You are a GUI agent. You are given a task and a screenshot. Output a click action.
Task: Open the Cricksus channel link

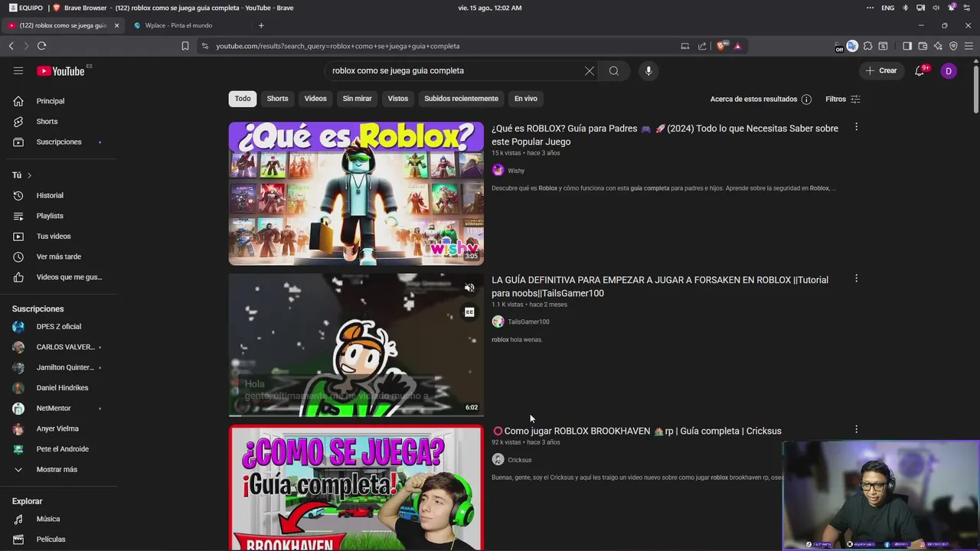pyautogui.click(x=519, y=460)
